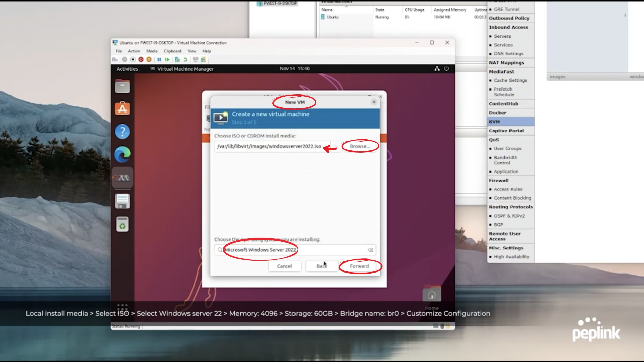This screenshot has width=644, height=362.
Task: Open Ubuntu Software from the dock
Action: point(122,109)
